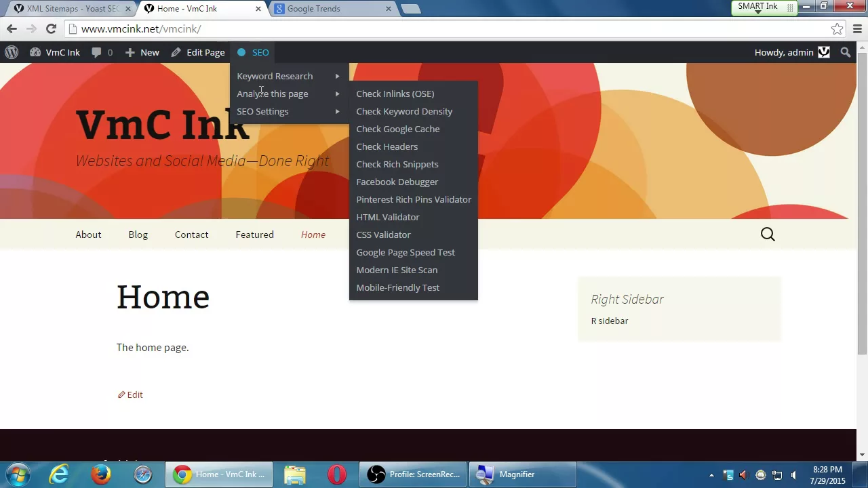The image size is (868, 488).
Task: Open the search magnifier in WordPress admin bar
Action: coord(845,52)
